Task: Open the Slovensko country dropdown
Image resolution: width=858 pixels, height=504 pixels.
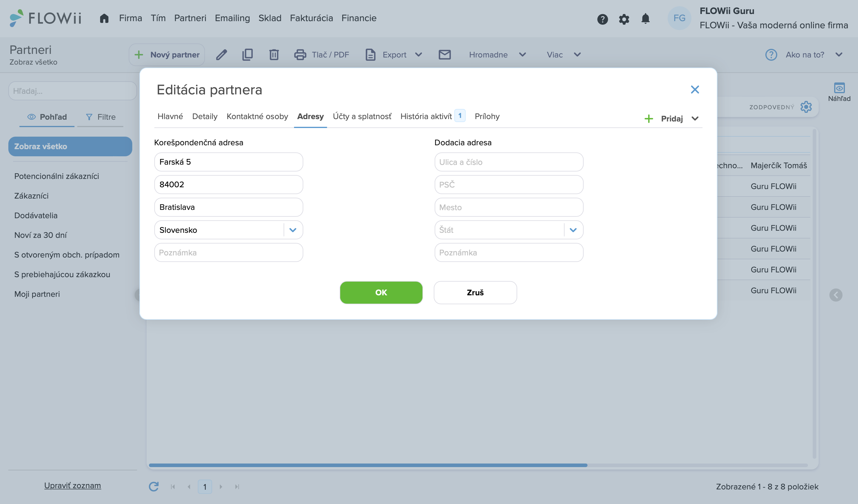Action: (x=293, y=230)
